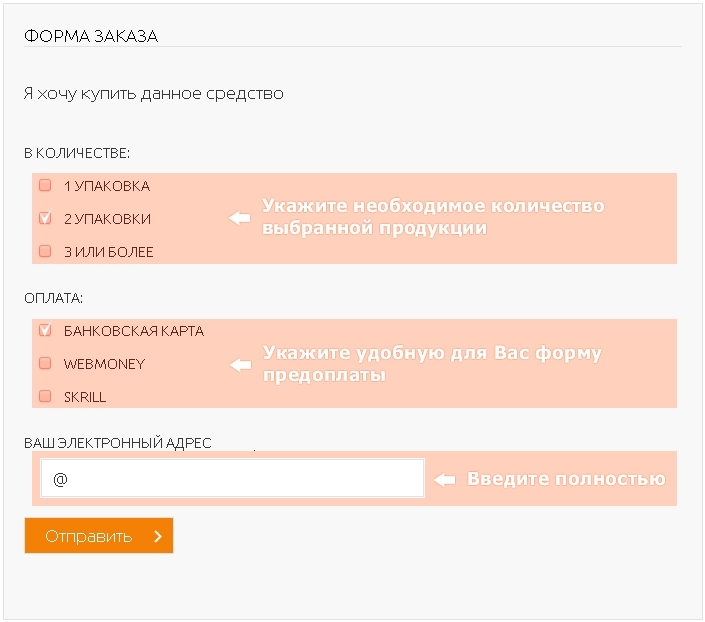Click the text Я хочу купить данное средство

coord(153,94)
